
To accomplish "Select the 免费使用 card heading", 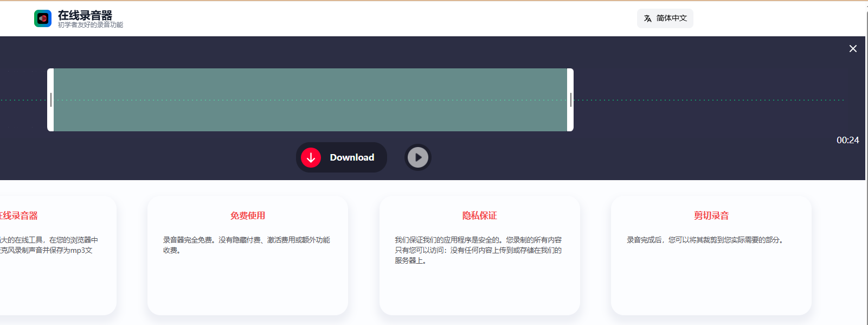I will click(248, 215).
